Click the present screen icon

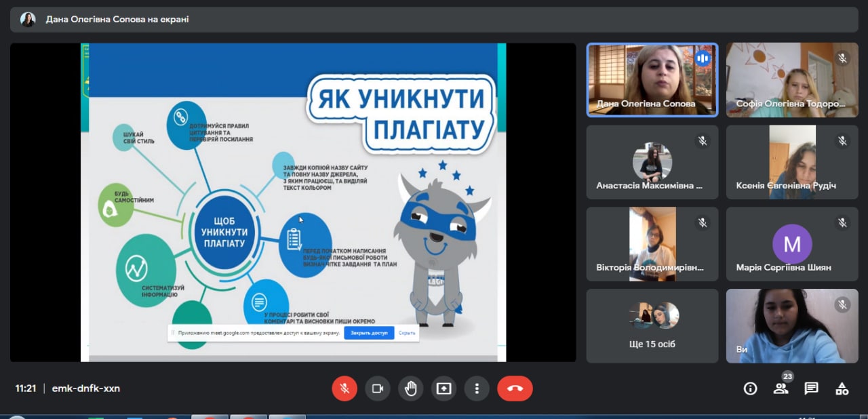[444, 388]
